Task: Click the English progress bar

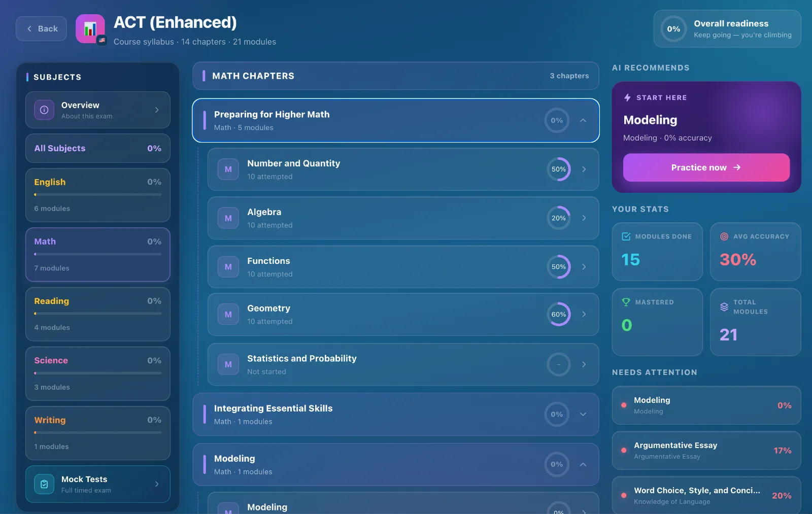Action: tap(98, 194)
